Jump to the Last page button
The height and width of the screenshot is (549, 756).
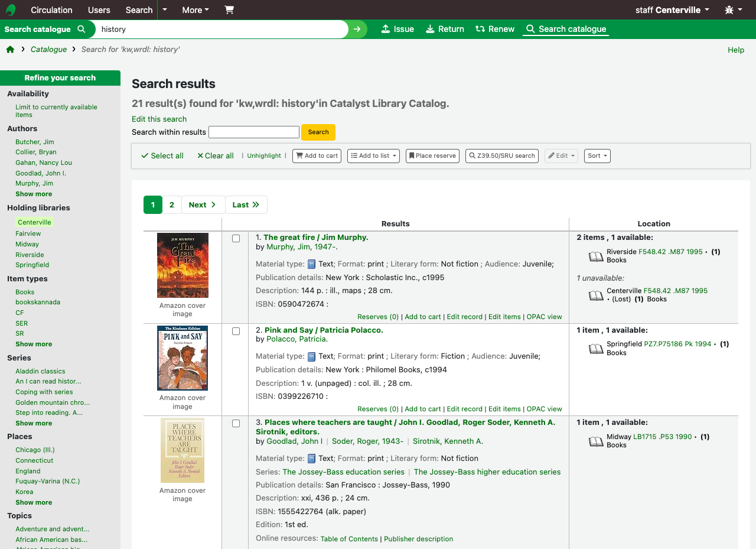(x=246, y=205)
